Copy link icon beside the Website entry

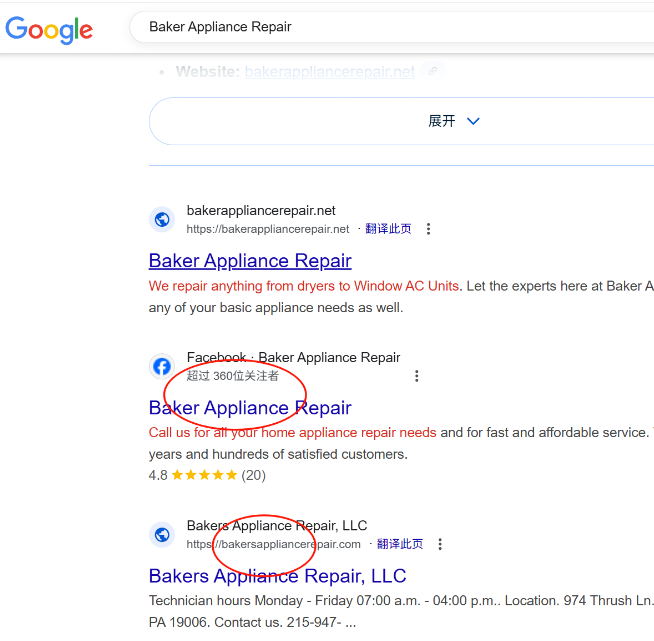tap(433, 71)
